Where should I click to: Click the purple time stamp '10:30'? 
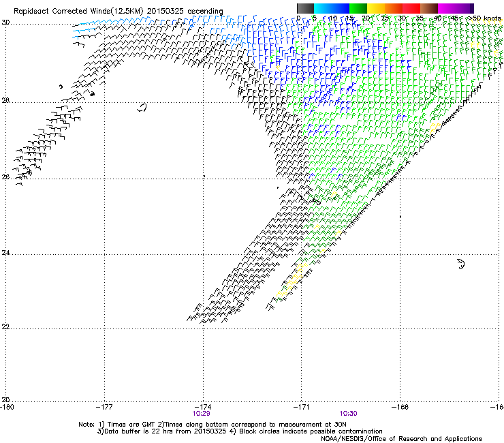(349, 414)
